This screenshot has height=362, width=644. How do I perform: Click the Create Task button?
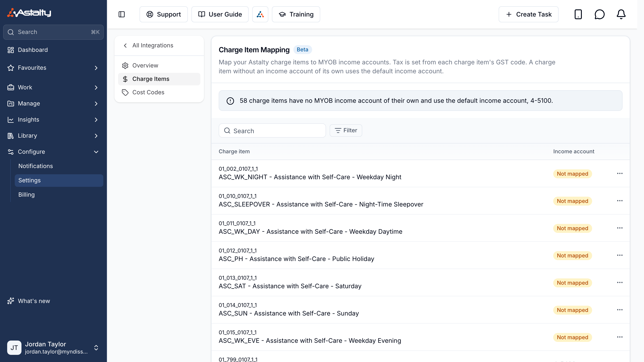tap(528, 14)
